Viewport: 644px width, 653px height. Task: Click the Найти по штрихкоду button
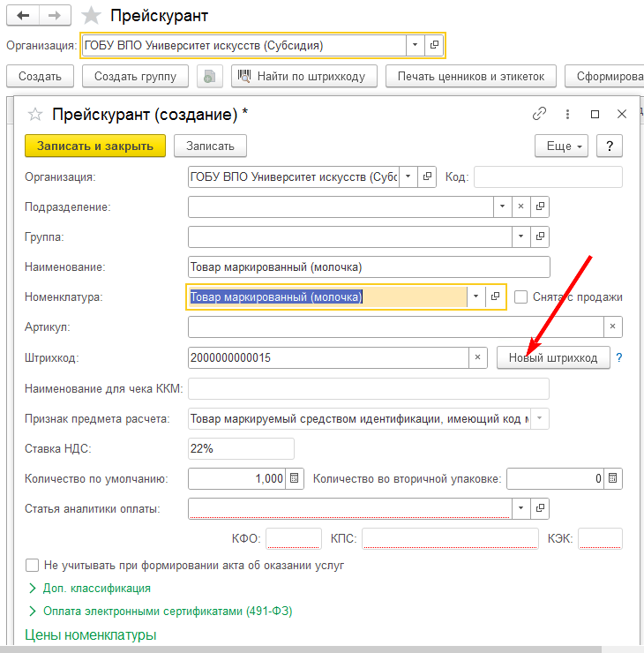(304, 77)
